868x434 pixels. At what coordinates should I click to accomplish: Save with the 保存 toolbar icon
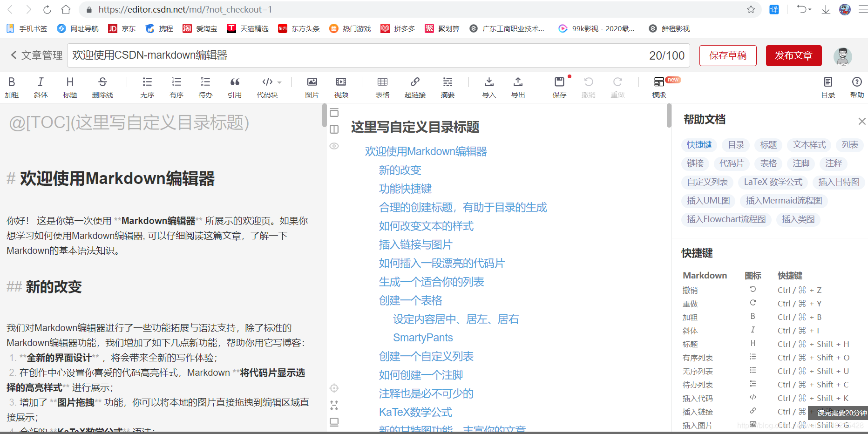tap(559, 87)
